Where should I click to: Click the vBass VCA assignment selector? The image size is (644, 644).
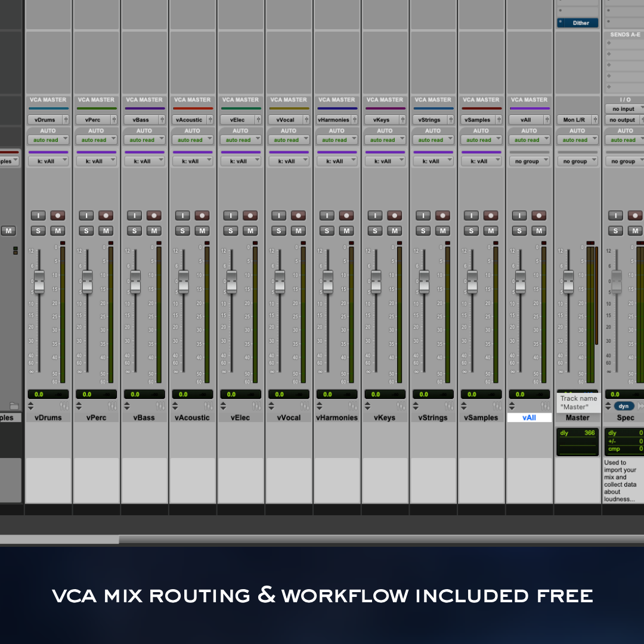coord(141,119)
